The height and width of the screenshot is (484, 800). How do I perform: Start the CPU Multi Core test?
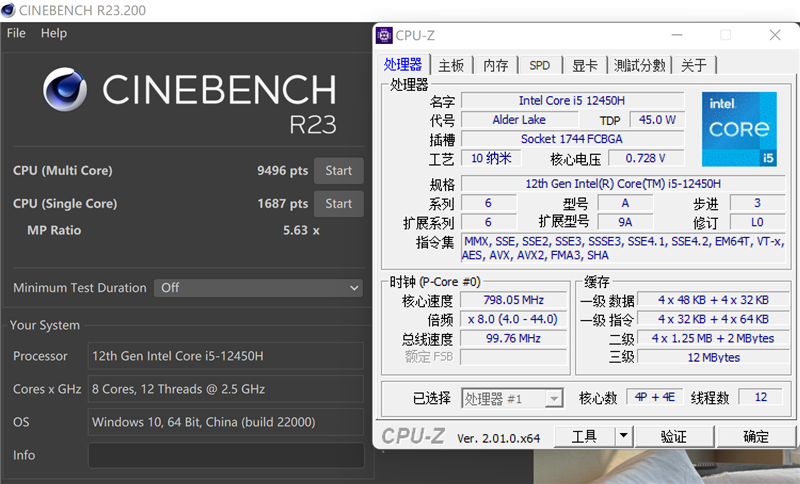click(338, 170)
